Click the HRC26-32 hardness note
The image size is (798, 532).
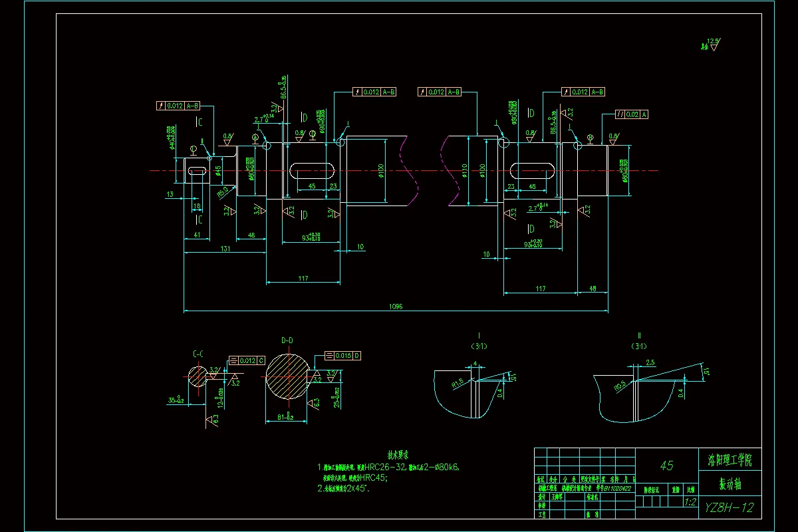(386, 467)
